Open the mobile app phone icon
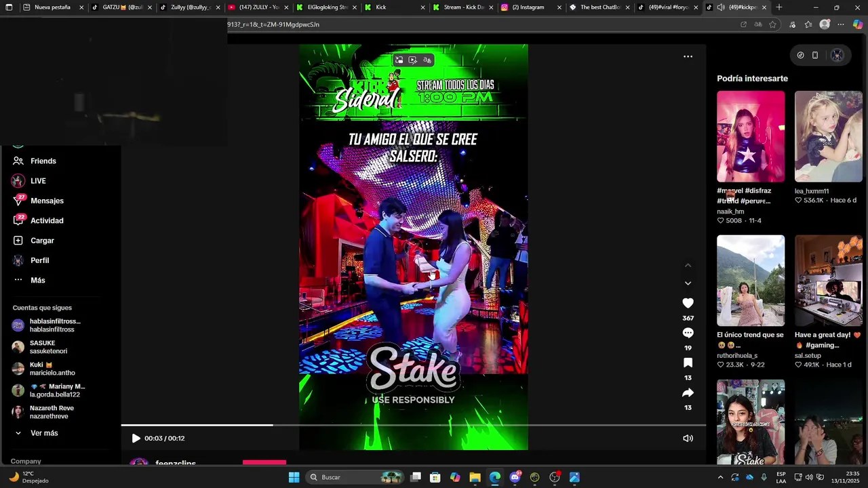868x488 pixels. [815, 56]
